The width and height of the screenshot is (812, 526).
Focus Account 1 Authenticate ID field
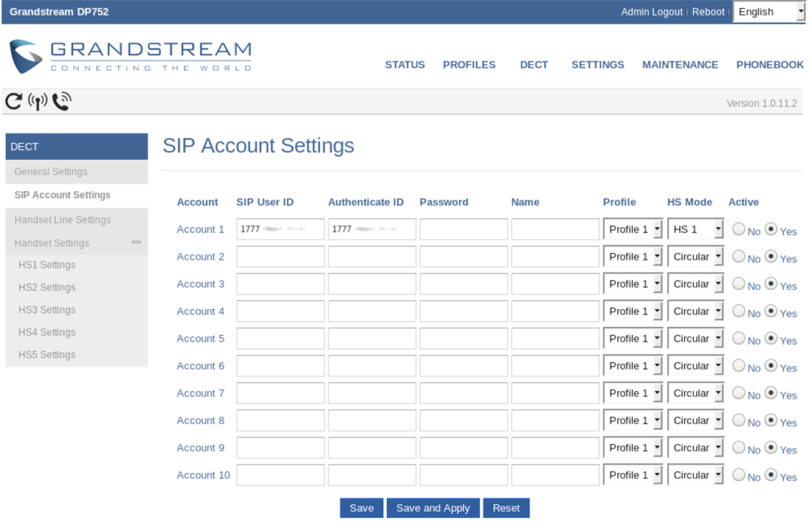click(372, 229)
